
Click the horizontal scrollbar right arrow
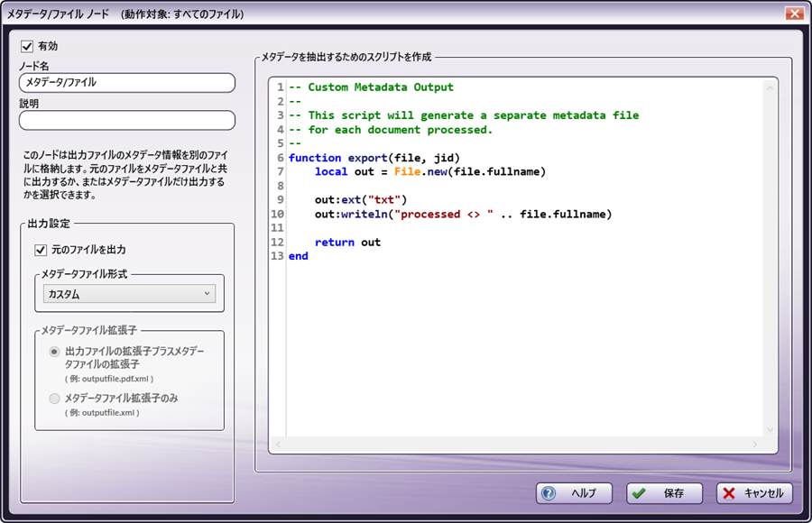pyautogui.click(x=755, y=445)
